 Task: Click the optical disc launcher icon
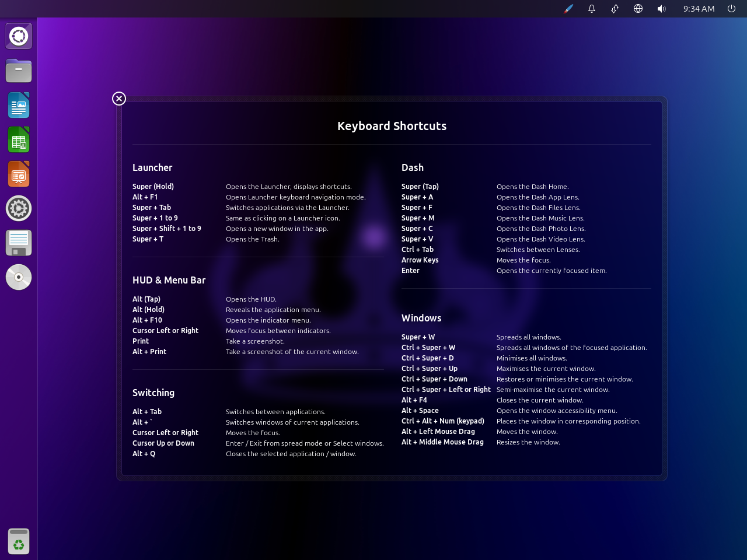click(x=19, y=277)
